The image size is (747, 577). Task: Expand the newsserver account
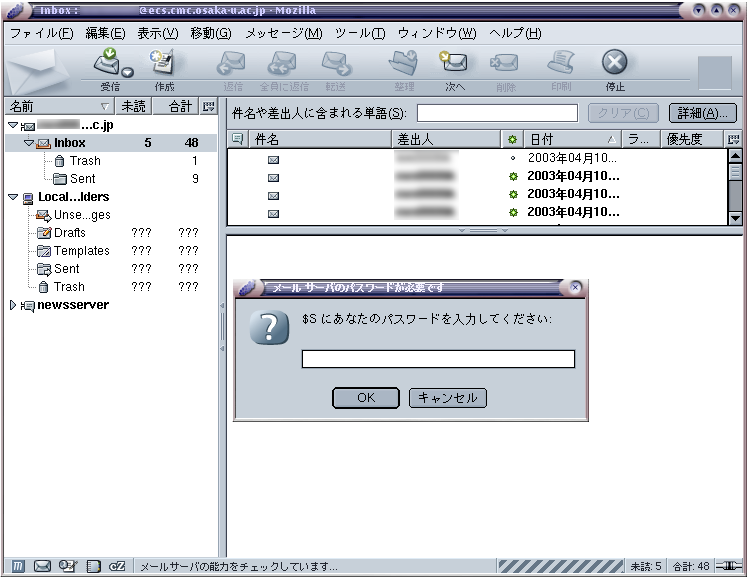12,305
